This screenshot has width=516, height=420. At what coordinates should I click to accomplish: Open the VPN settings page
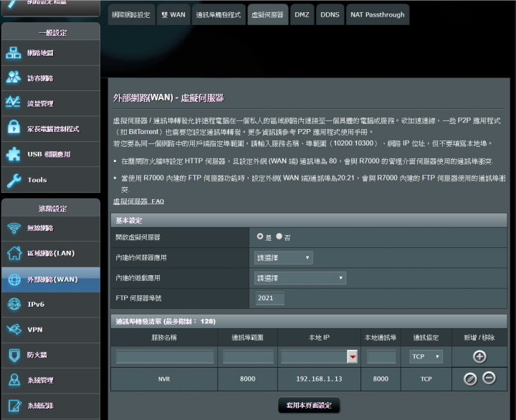[50, 330]
